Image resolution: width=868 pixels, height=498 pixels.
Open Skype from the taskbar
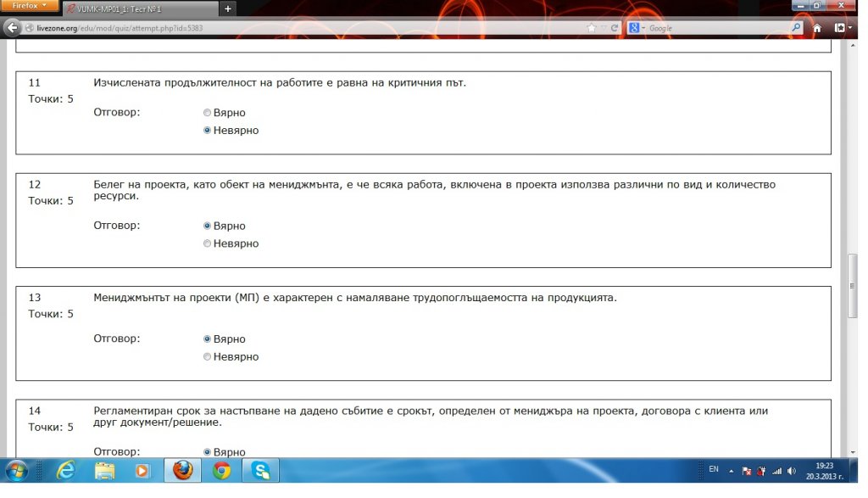pyautogui.click(x=260, y=471)
